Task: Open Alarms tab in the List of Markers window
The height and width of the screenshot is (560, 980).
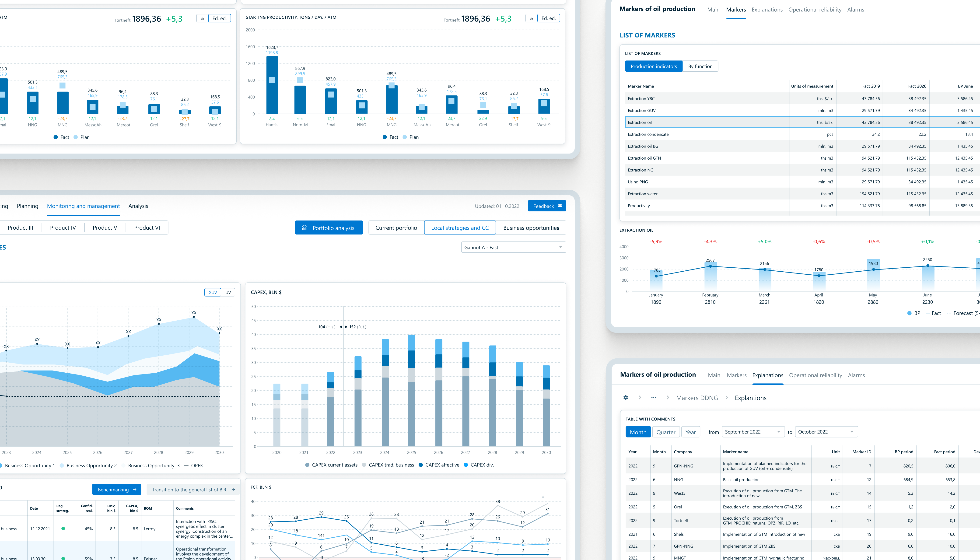Action: (855, 10)
